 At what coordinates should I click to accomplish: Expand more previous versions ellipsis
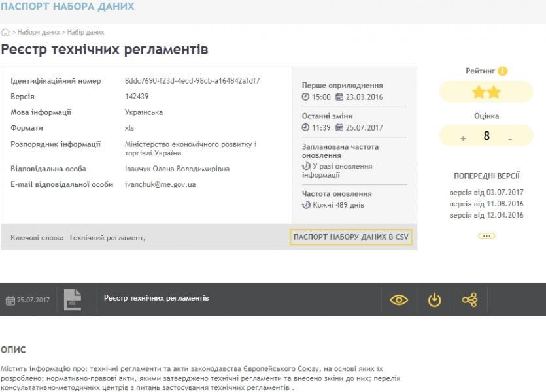pyautogui.click(x=486, y=236)
